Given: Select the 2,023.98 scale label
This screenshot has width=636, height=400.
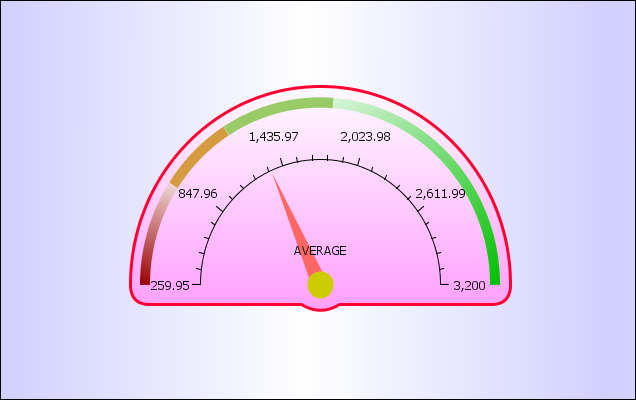Looking at the screenshot, I should [x=365, y=137].
